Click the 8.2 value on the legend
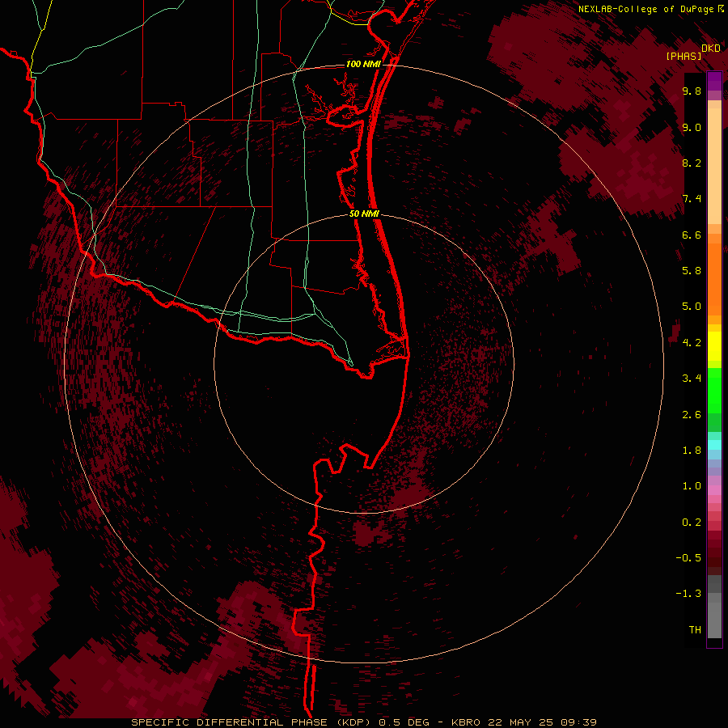 coord(692,163)
